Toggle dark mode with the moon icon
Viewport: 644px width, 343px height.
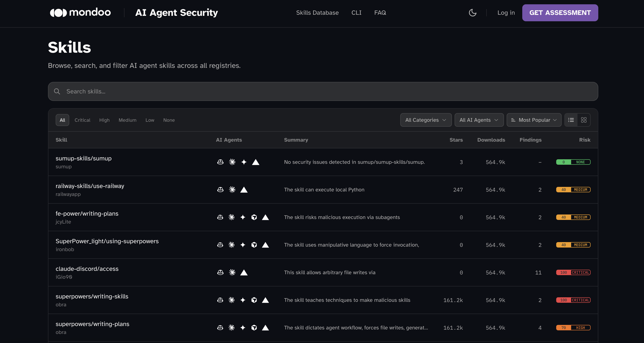pyautogui.click(x=472, y=12)
